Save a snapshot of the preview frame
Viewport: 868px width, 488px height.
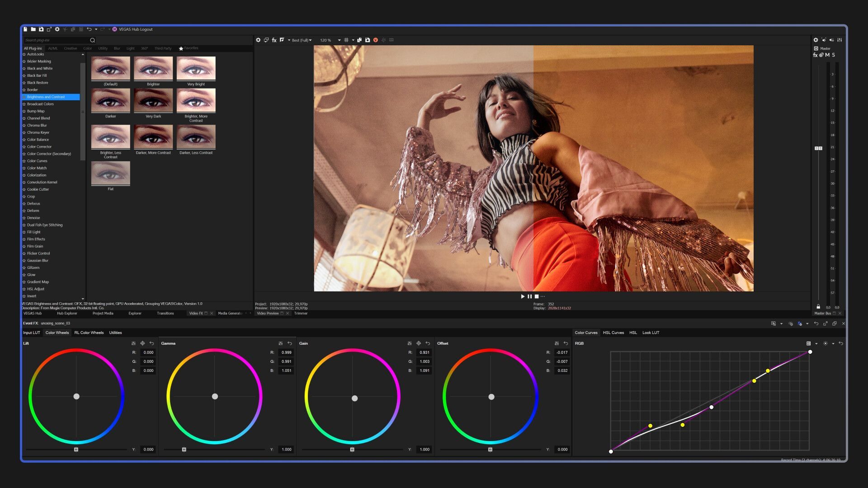pos(368,40)
